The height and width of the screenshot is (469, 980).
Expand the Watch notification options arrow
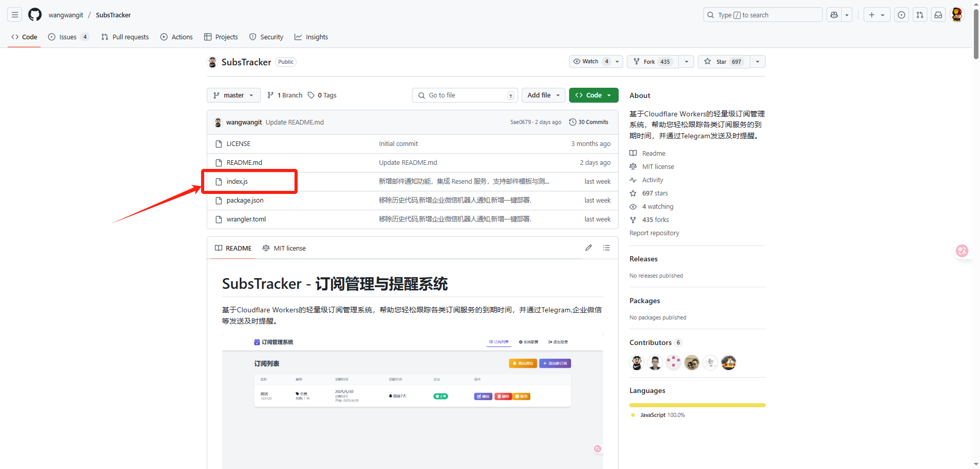(x=617, y=61)
